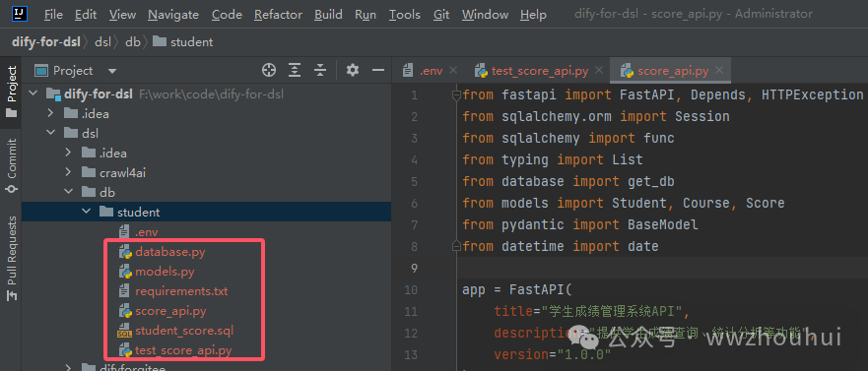Select database.py in project tree
This screenshot has width=868, height=371.
[x=169, y=252]
